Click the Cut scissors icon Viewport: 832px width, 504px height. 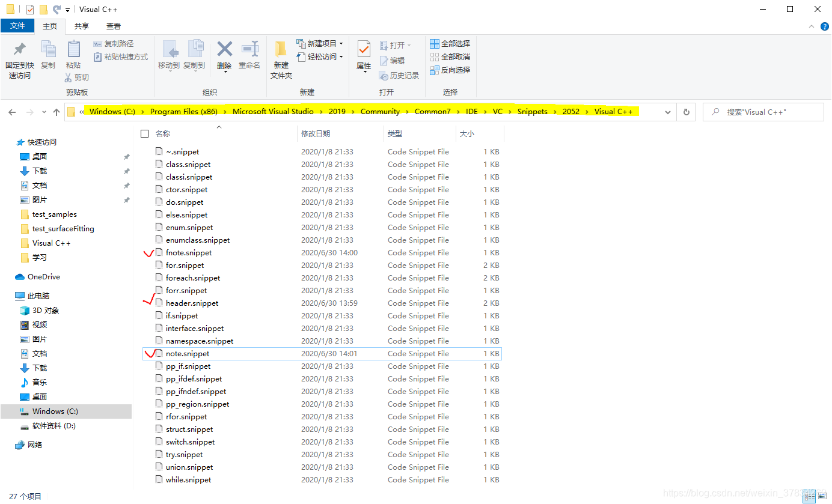[69, 77]
